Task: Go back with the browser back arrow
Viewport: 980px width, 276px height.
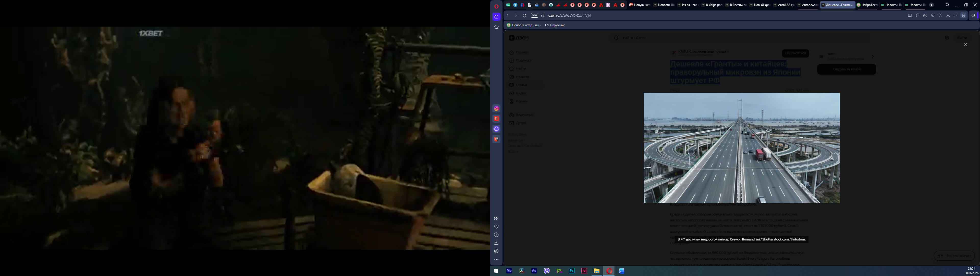Action: 508,16
